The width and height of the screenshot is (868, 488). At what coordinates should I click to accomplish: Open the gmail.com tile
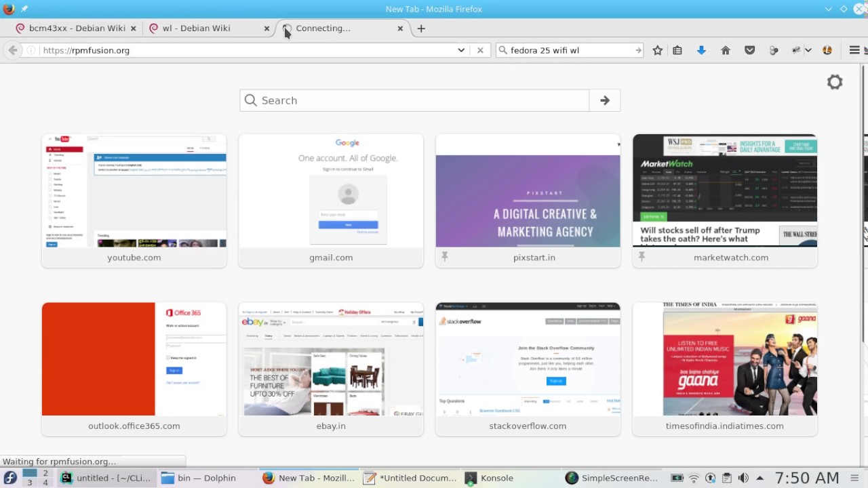(331, 201)
